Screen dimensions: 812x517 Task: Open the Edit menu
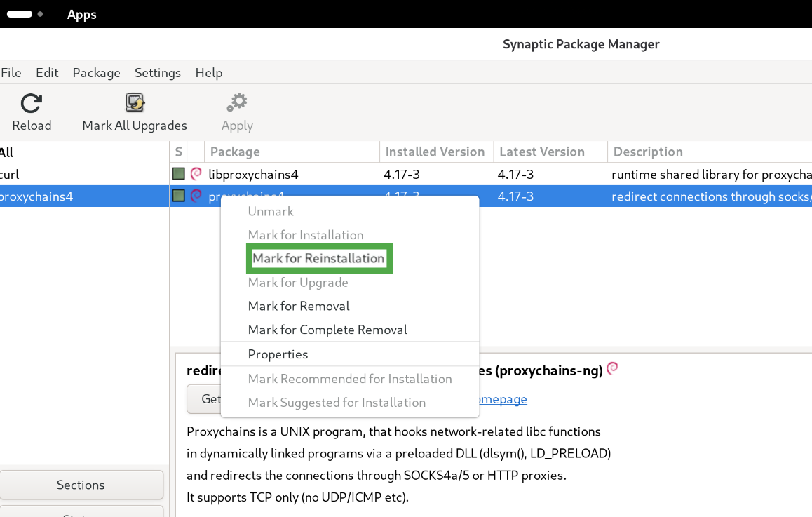point(46,72)
